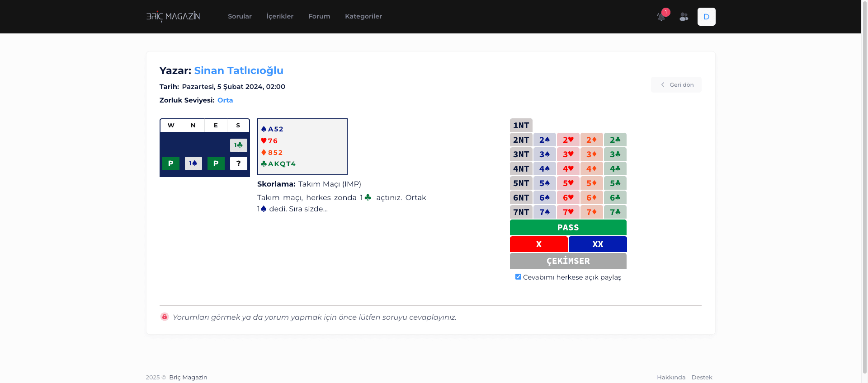This screenshot has height=383, width=868.
Task: Select the 3 spades bid
Action: pyautogui.click(x=545, y=154)
